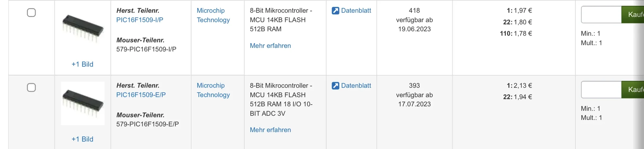This screenshot has width=644, height=149.
Task: Open Datenblatt link for PIC16F1509-I/P
Action: (356, 11)
